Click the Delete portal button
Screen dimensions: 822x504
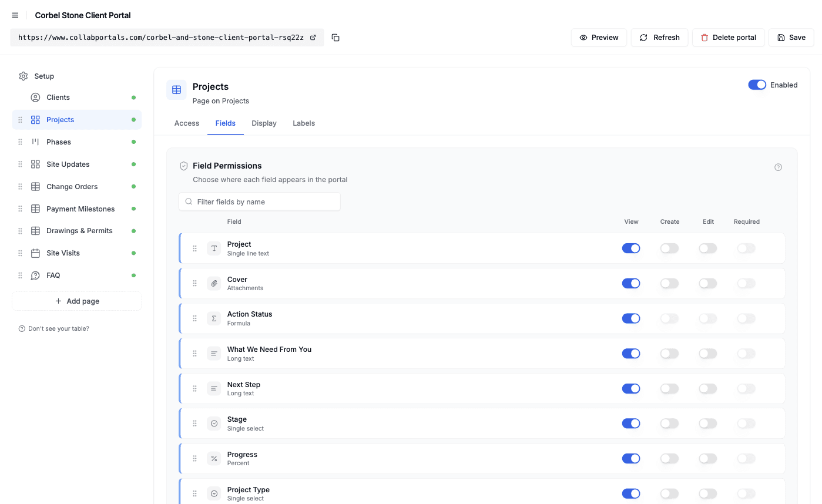(x=729, y=38)
